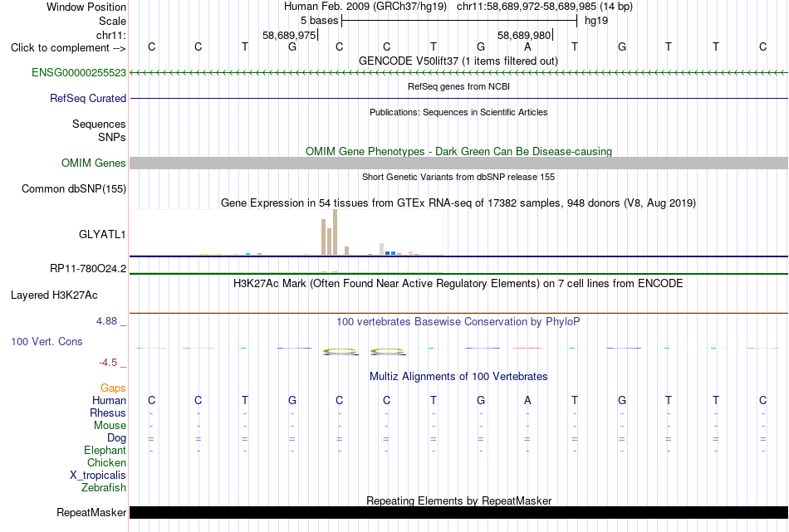
Task: Click the ENSG00000255523 gene track label
Action: click(79, 72)
